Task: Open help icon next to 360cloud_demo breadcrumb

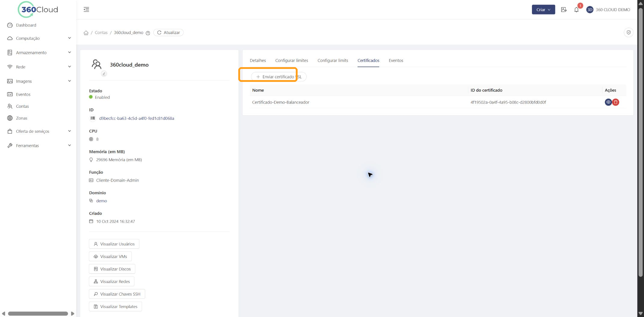Action: 148,33
